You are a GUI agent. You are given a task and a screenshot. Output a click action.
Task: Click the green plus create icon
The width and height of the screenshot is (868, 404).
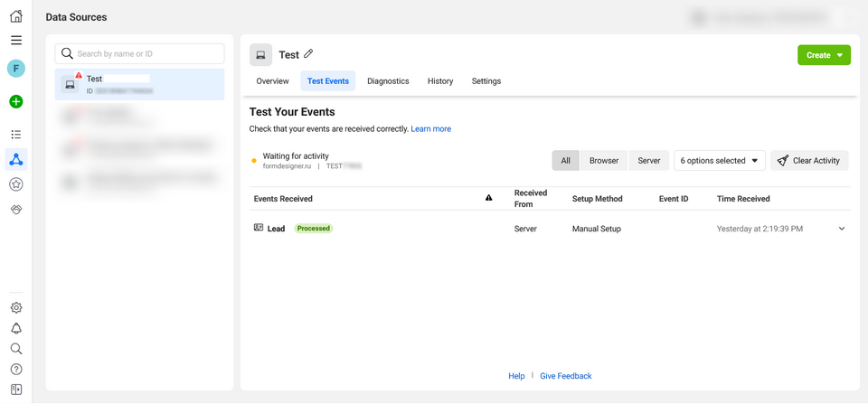coord(16,101)
